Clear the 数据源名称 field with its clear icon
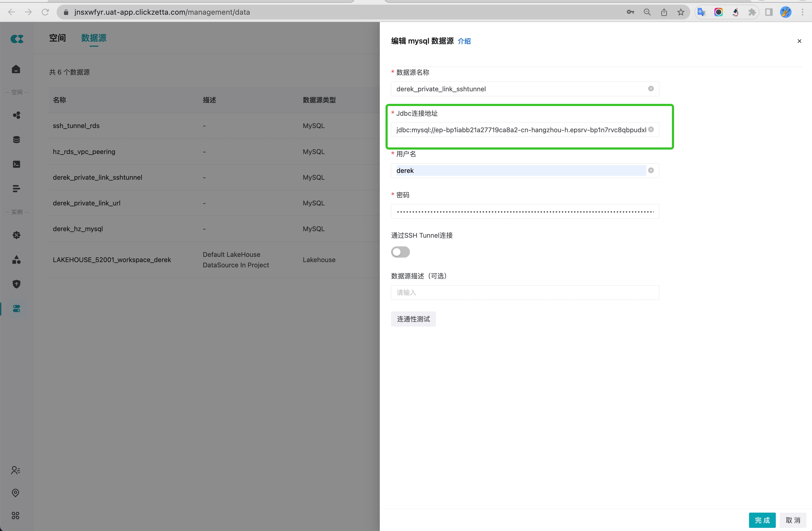Screen dimensions: 812x531 [x=651, y=89]
